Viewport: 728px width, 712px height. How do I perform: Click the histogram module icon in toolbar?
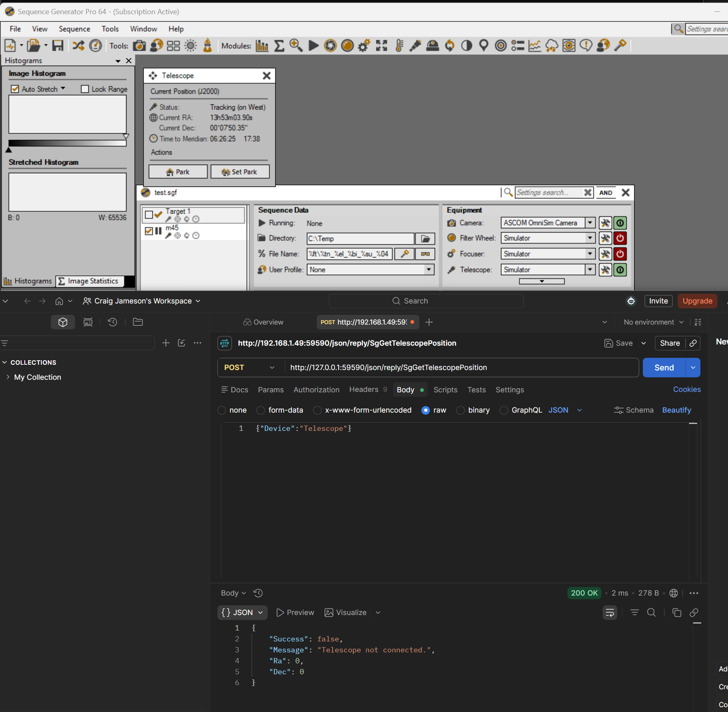pos(262,45)
